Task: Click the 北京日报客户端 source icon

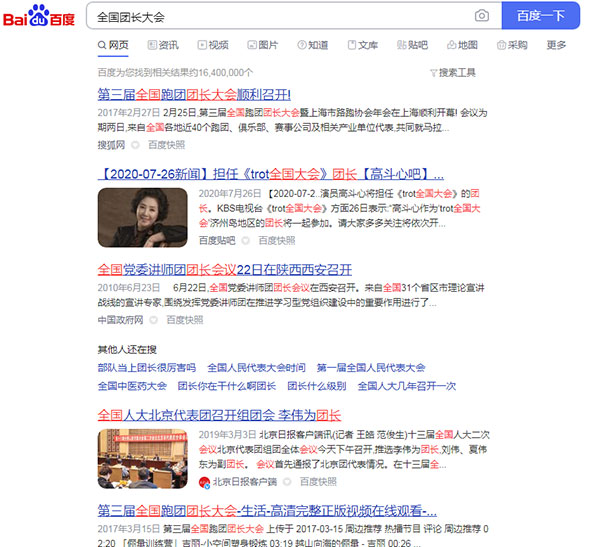Action: point(204,482)
